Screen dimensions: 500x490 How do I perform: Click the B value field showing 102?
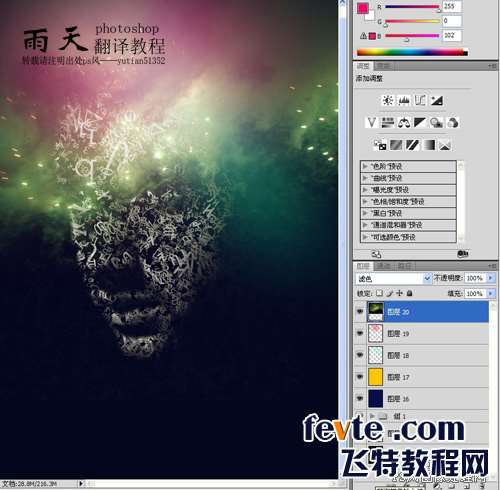(452, 35)
